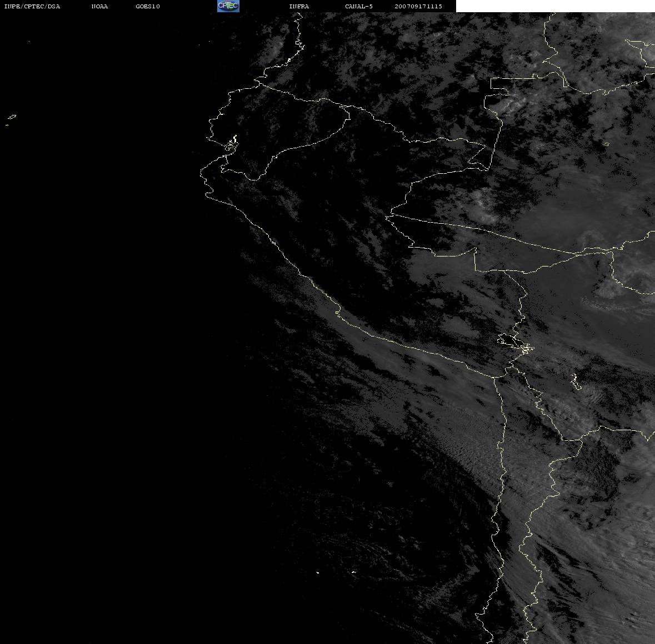Click the CANAL-5 channel label
The width and height of the screenshot is (655, 644).
point(359,6)
